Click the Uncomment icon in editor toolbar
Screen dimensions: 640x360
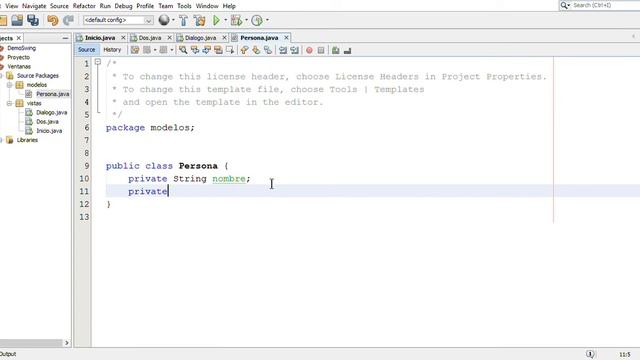[347, 50]
